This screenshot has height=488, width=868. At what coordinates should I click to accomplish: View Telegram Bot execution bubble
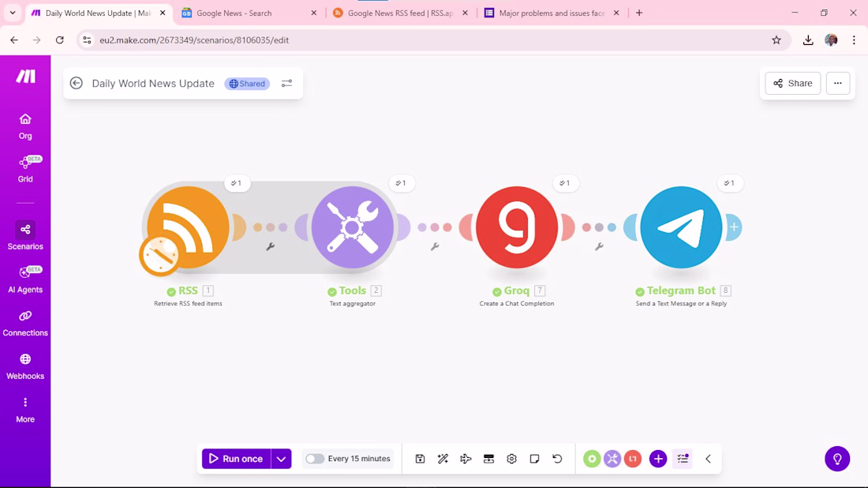coord(730,182)
